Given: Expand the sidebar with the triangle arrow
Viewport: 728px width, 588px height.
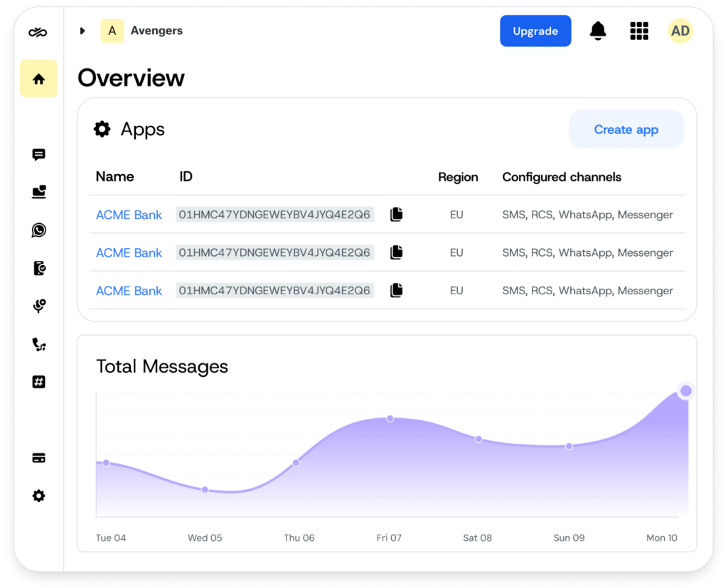Looking at the screenshot, I should 82,31.
